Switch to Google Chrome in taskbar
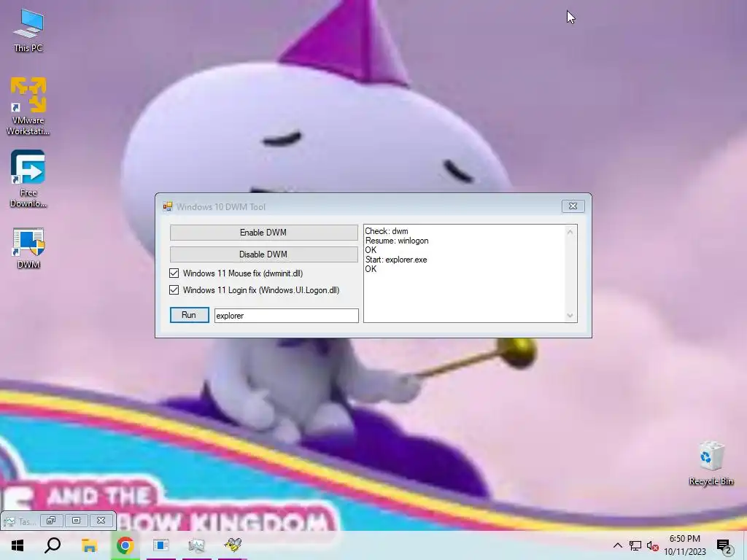 point(125,545)
